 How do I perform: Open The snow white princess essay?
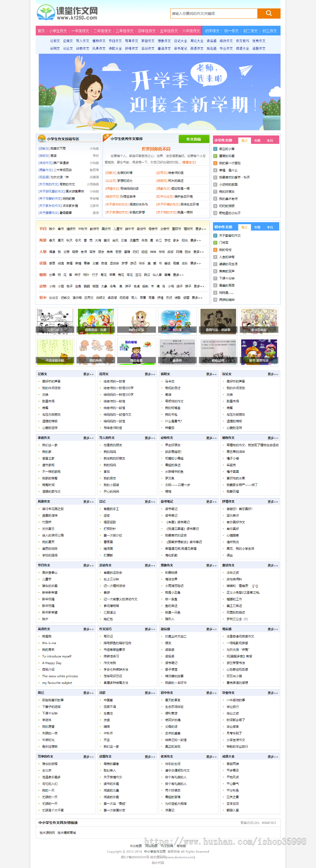[x=60, y=676]
